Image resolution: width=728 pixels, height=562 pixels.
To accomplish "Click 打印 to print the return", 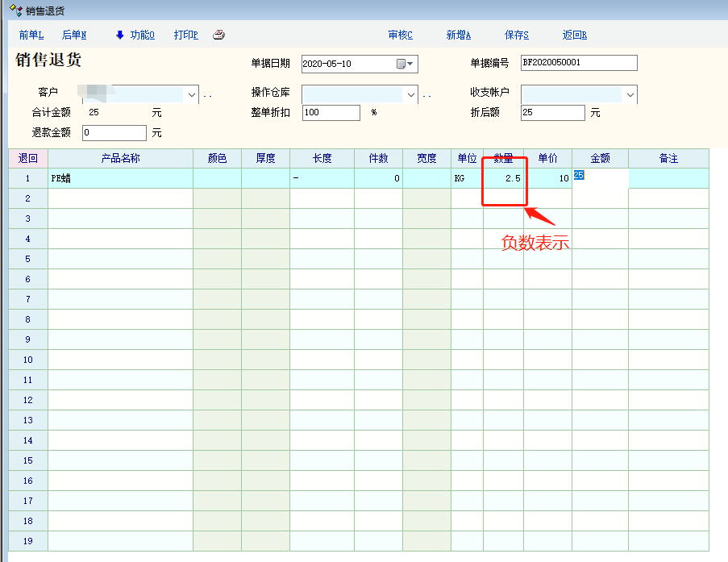I will [185, 35].
